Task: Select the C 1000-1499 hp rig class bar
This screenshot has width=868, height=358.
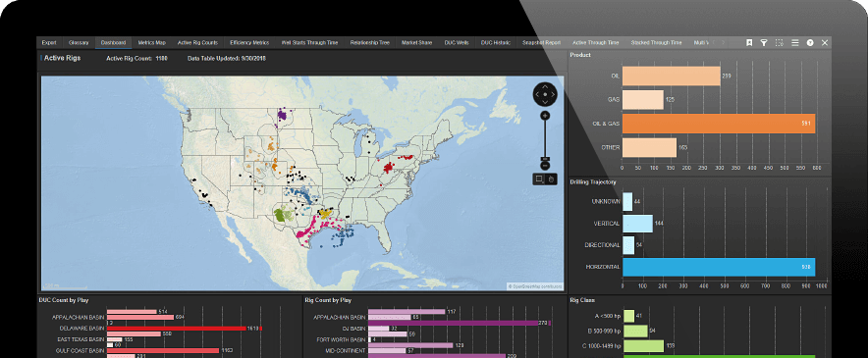Action: (643, 346)
